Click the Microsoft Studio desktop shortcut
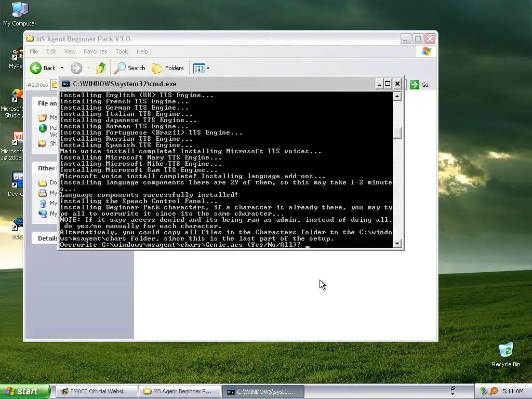This screenshot has height=399, width=532. [x=12, y=103]
